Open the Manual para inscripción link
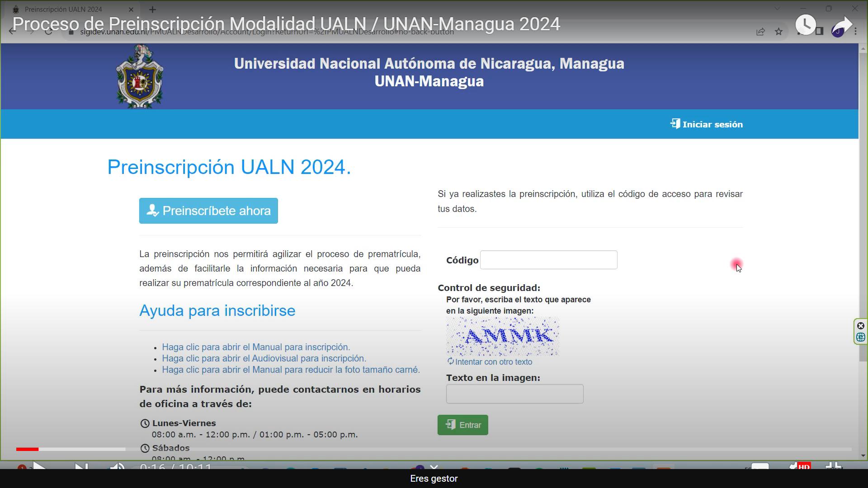Screen dimensions: 868x488 click(x=256, y=347)
